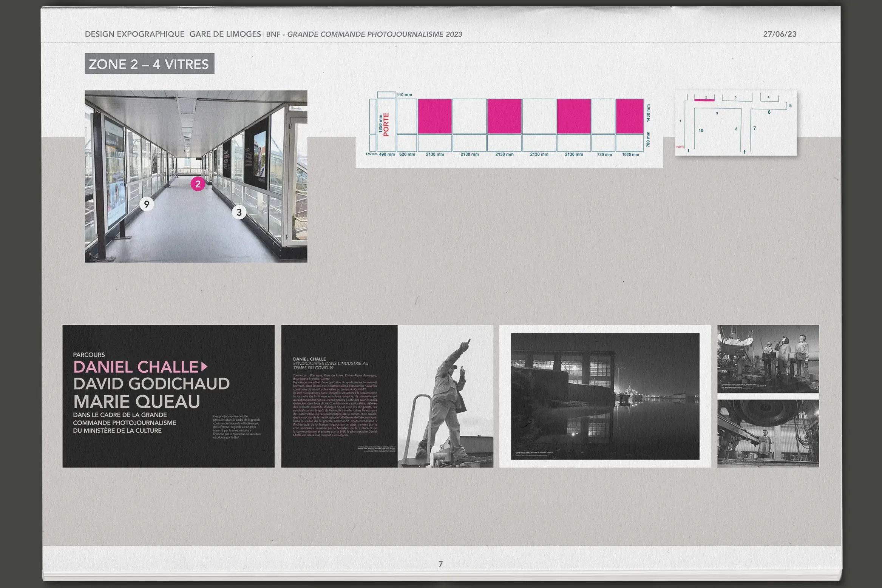Select the DAVID GODICHAUD name
Screen dimensions: 882x588
151,384
